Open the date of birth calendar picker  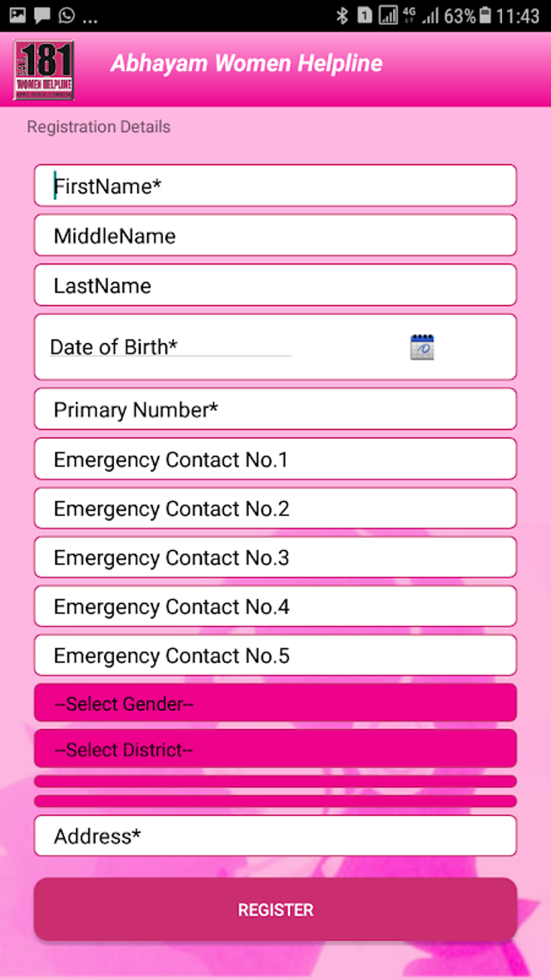[422, 347]
